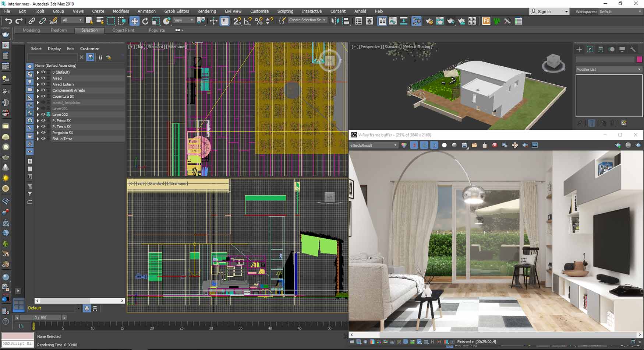
Task: Toggle the 2.5D Snaps button
Action: (237, 21)
